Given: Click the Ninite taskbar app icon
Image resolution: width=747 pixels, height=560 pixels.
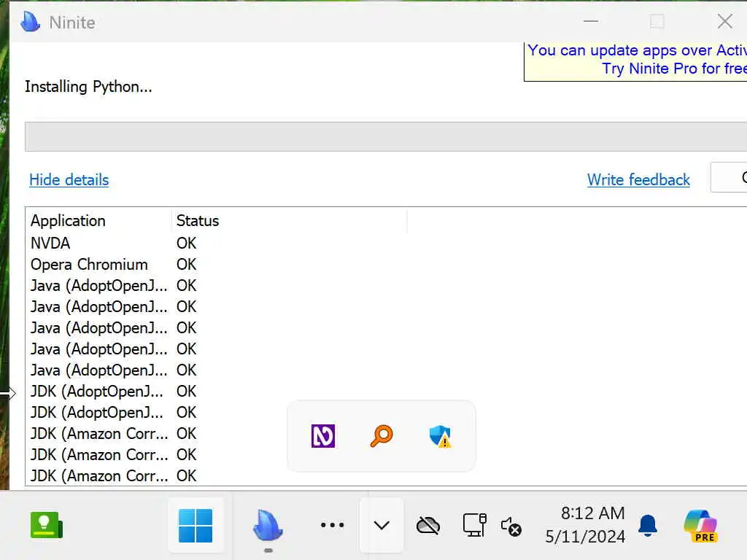Looking at the screenshot, I should point(268,526).
